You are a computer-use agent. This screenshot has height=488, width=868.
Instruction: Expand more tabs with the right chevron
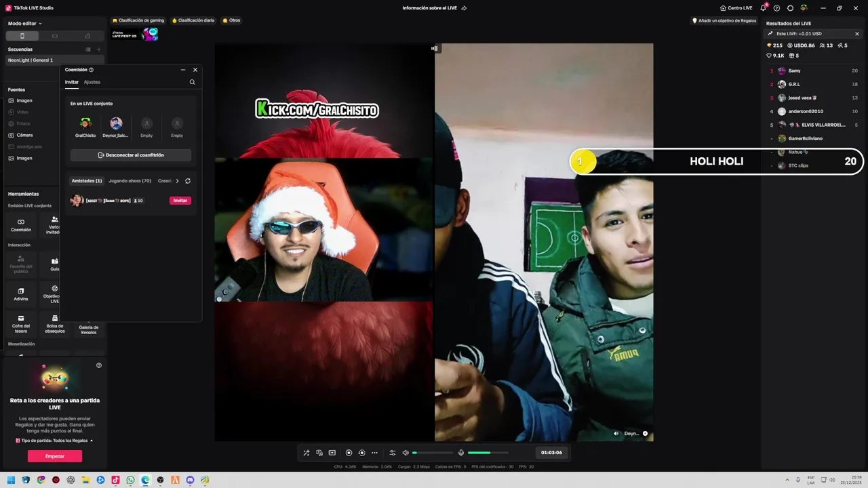pyautogui.click(x=178, y=181)
